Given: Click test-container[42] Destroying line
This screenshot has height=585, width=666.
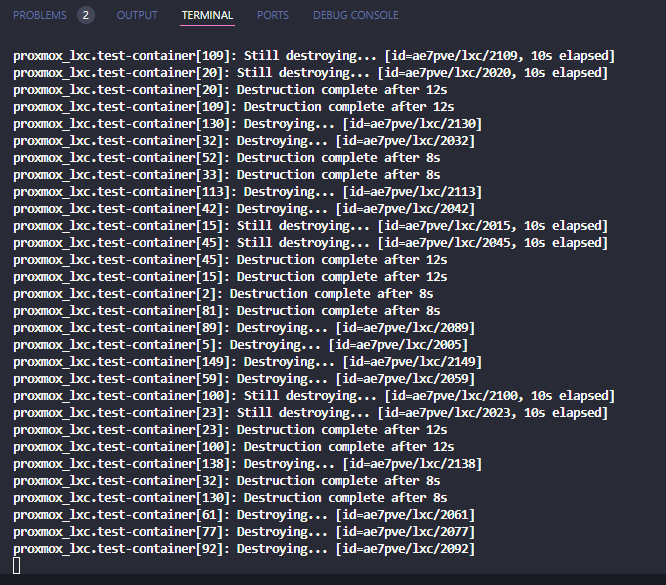Looking at the screenshot, I should pyautogui.click(x=244, y=209).
